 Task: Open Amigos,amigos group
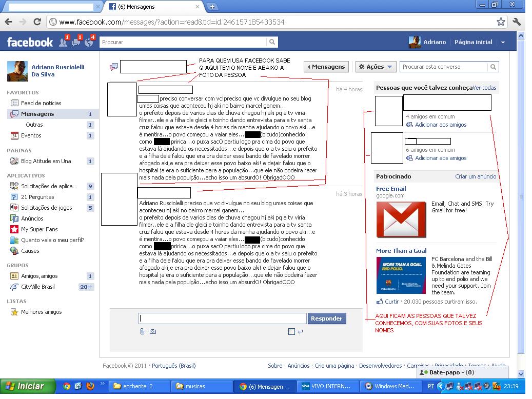[x=39, y=276]
